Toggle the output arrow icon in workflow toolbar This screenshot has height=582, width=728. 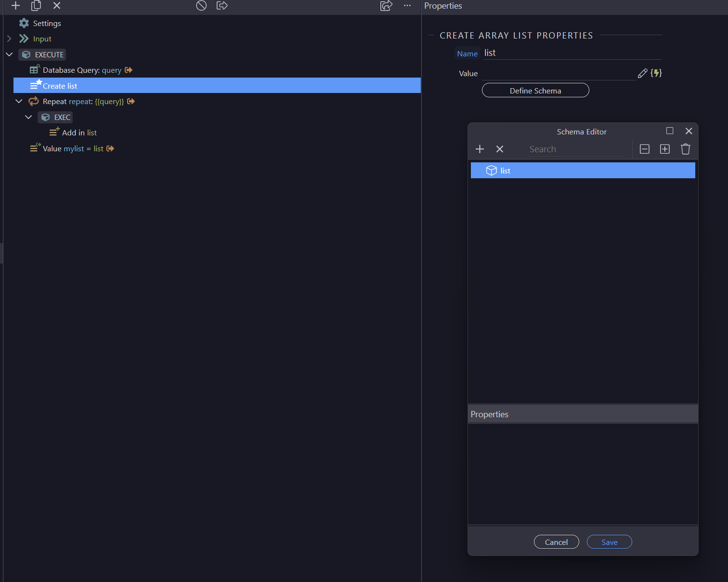[x=222, y=5]
